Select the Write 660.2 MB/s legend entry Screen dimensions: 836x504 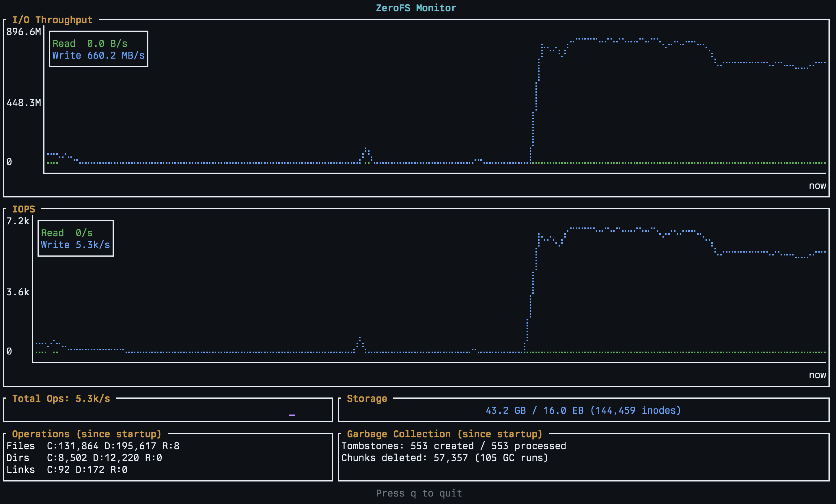(98, 55)
